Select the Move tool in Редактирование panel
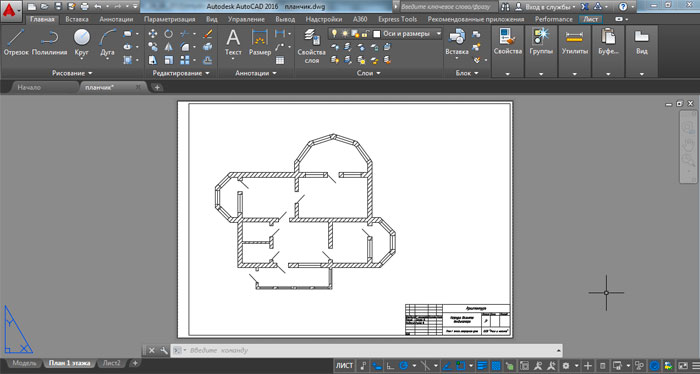 pyautogui.click(x=153, y=33)
